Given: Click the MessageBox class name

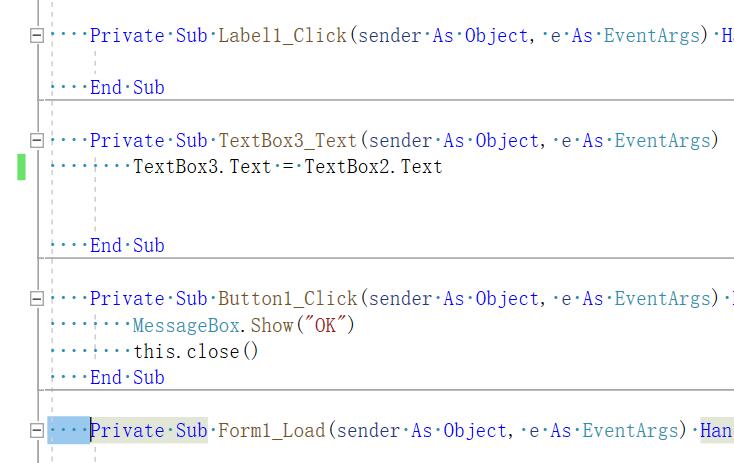Looking at the screenshot, I should click(186, 326).
